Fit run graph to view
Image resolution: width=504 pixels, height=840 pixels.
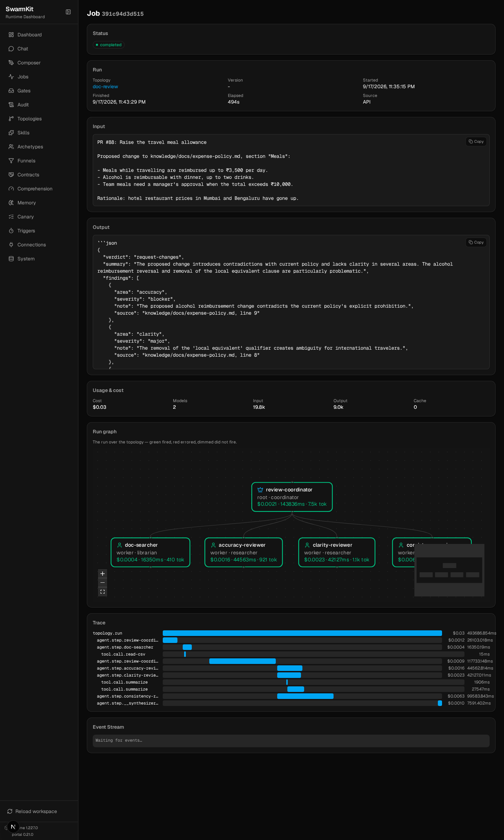103,592
